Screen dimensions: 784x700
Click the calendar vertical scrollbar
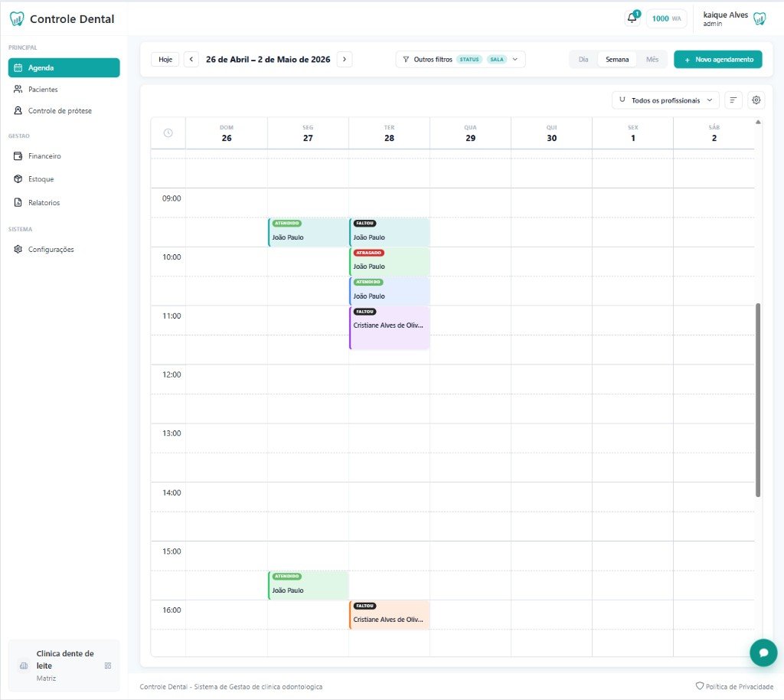point(758,400)
